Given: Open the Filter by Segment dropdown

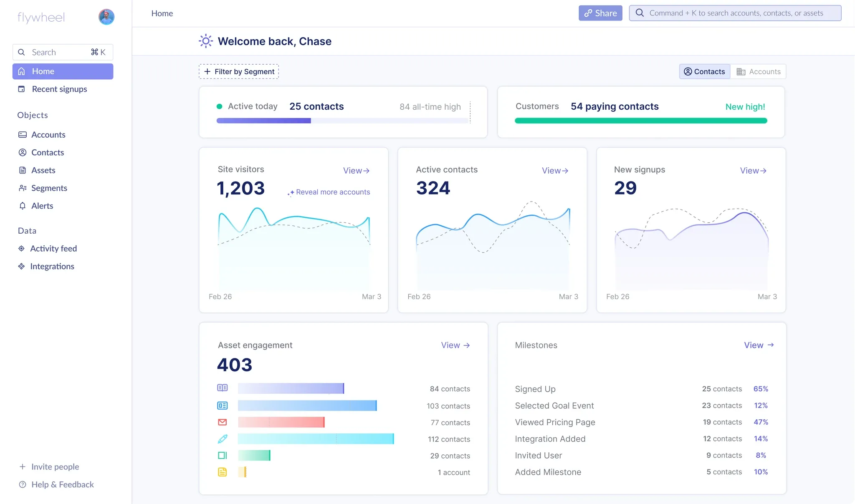Looking at the screenshot, I should pos(238,71).
